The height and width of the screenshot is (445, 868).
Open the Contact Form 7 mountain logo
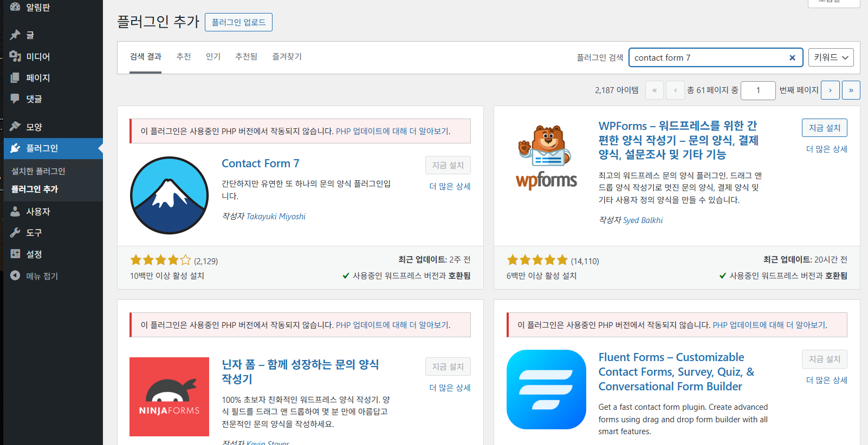(170, 195)
